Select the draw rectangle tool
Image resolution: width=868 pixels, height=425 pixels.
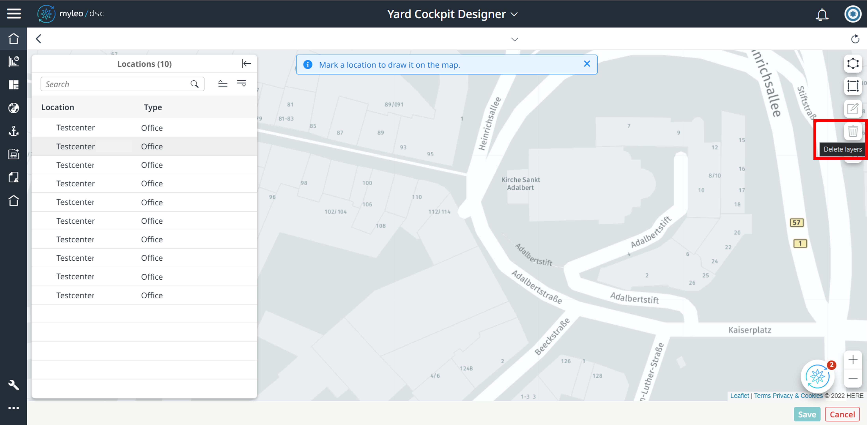point(852,86)
